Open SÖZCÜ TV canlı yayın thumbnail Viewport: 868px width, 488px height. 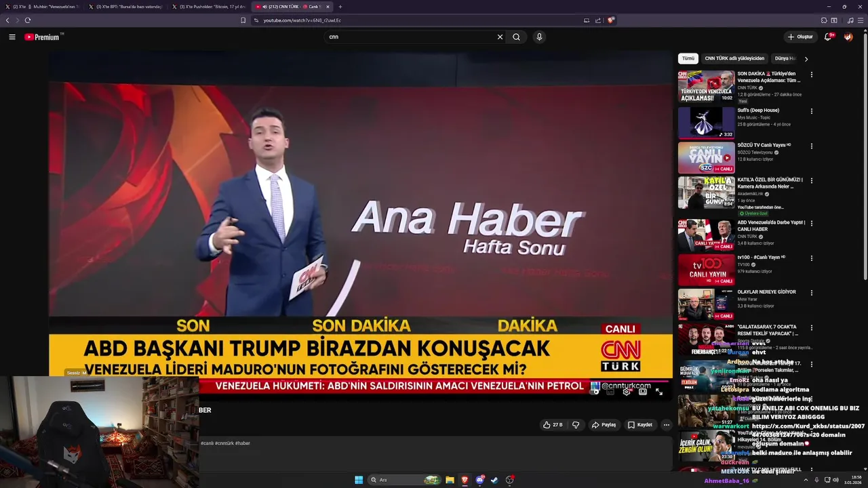tap(706, 157)
